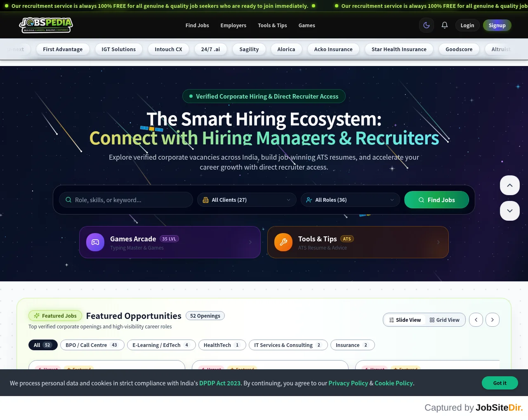The image size is (528, 420).
Task: Expand the All Clients (27) dropdown
Action: click(x=247, y=200)
